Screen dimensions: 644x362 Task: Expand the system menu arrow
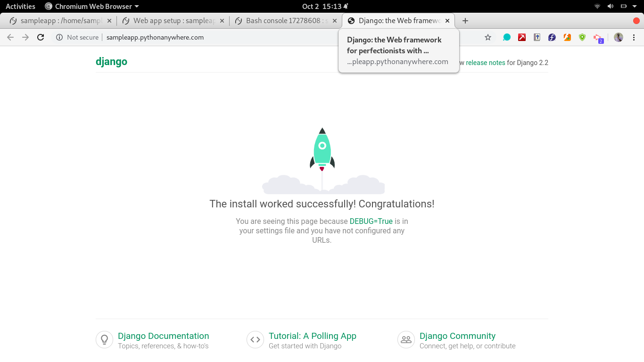click(635, 7)
